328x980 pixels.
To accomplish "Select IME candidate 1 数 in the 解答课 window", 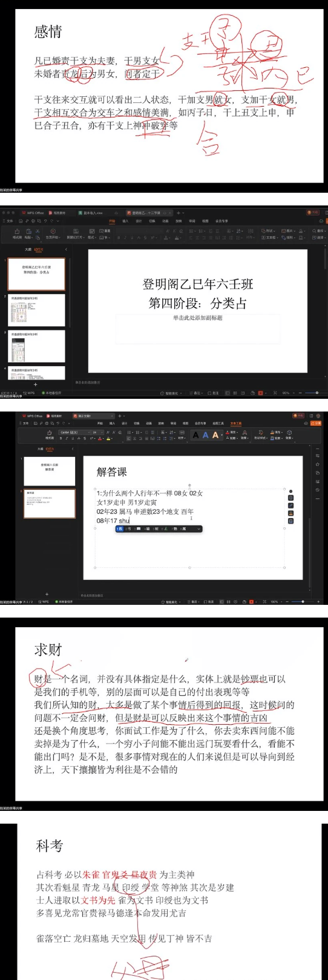I will click(x=119, y=529).
